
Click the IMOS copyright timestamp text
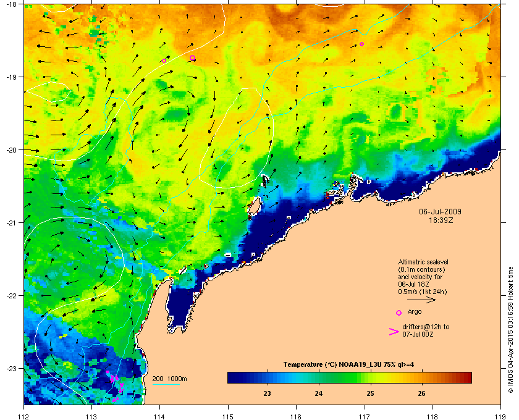tap(510, 330)
